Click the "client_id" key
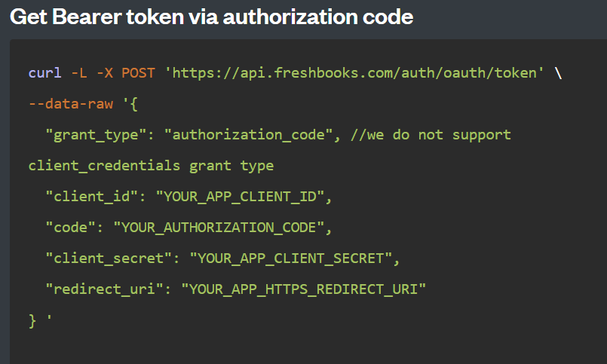The image size is (607, 364). tap(92, 197)
